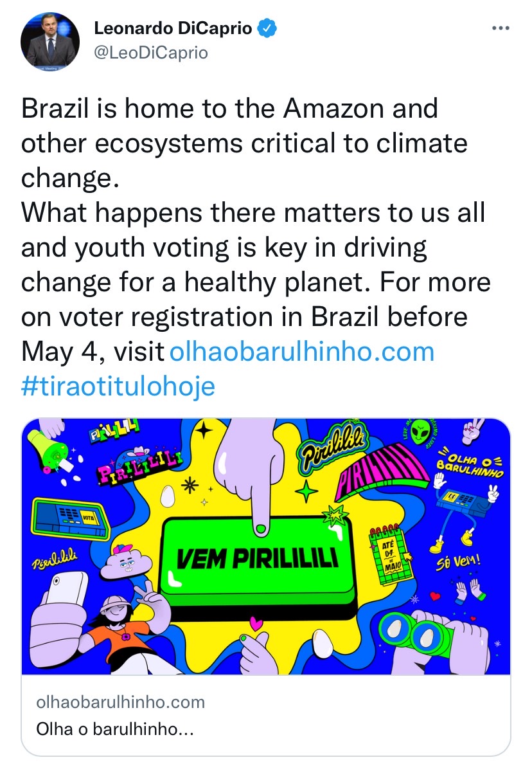Open the card title Olha o barulhinho...
The width and height of the screenshot is (532, 771).
coord(114,729)
